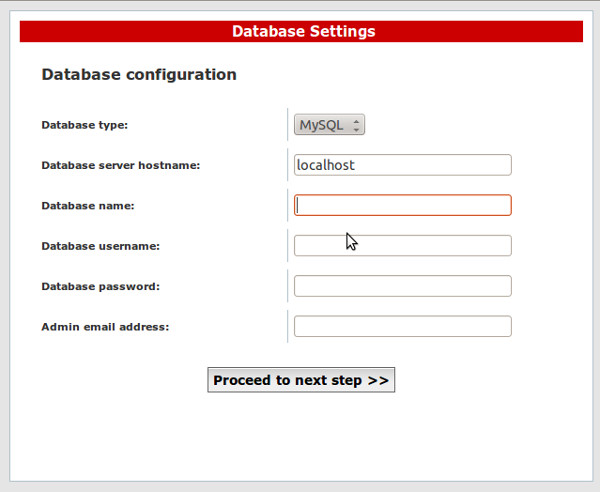Open the Database type dropdown showing MySQL
The height and width of the screenshot is (492, 600).
329,125
